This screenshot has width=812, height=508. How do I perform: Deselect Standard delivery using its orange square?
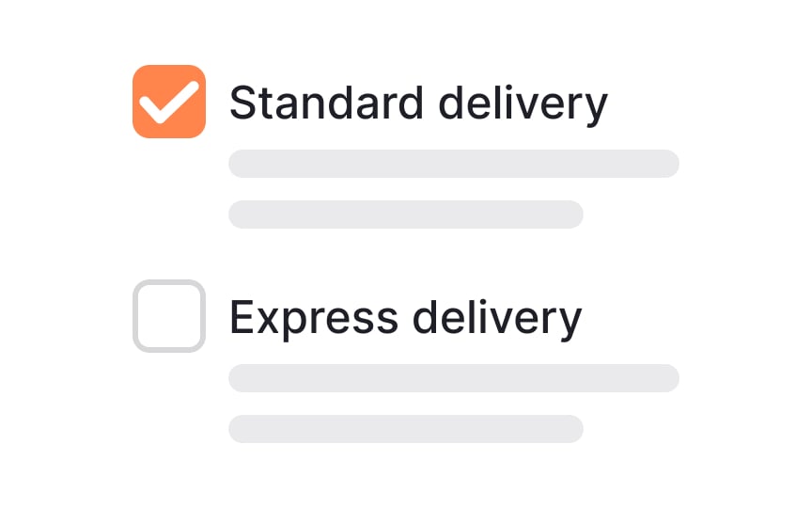(x=169, y=102)
